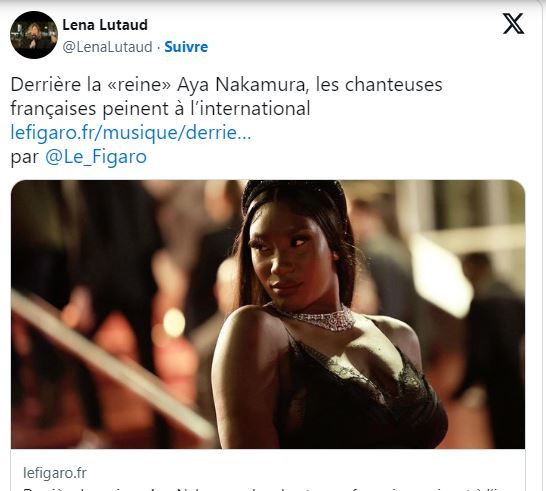The image size is (546, 491).
Task: Click the lefigaro.fr card domain label
Action: (x=55, y=473)
